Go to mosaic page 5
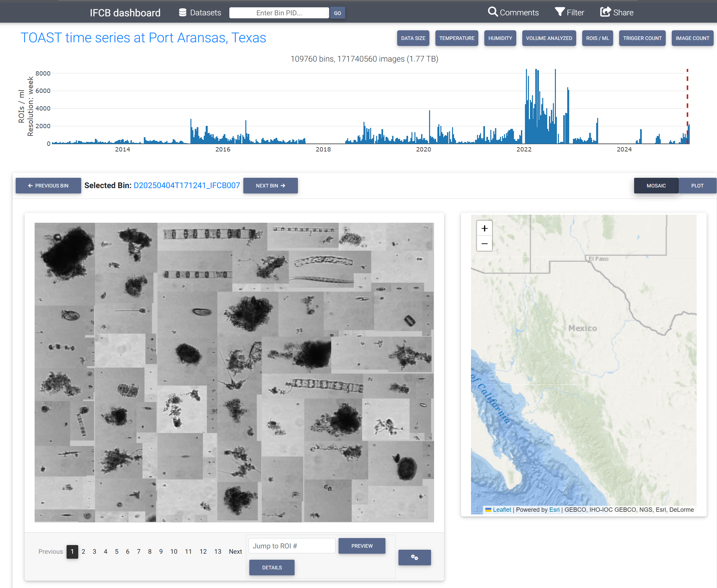 click(117, 551)
